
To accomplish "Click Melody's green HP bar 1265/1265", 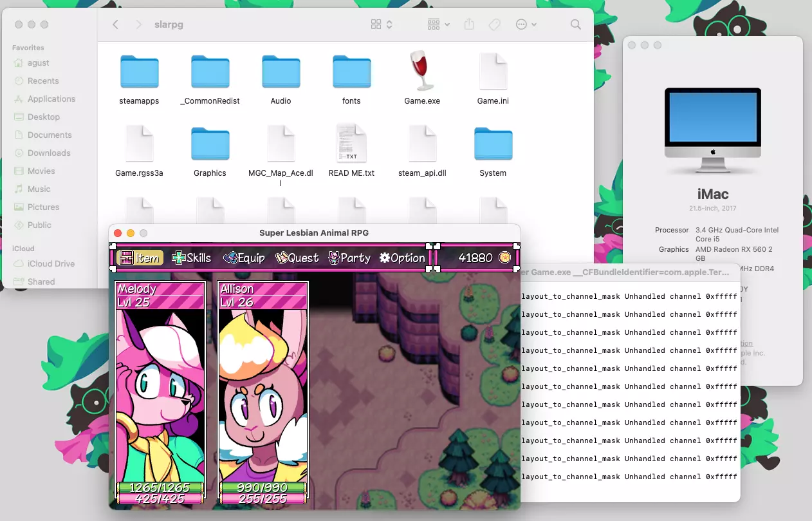I will point(160,488).
